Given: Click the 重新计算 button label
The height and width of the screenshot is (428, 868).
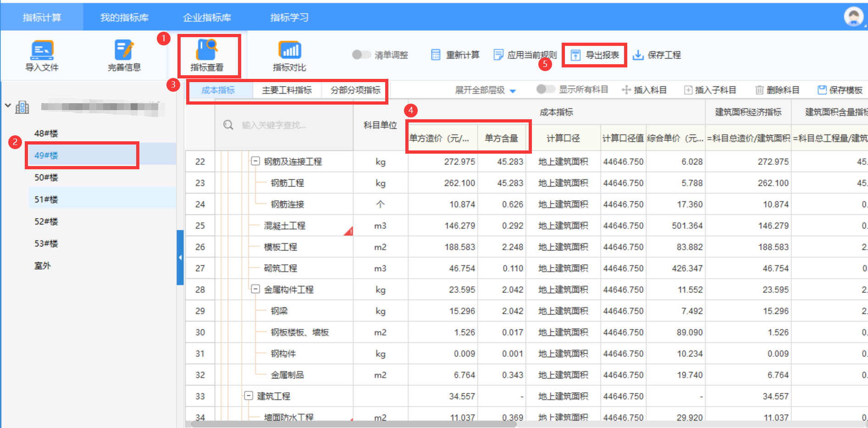Looking at the screenshot, I should 463,55.
